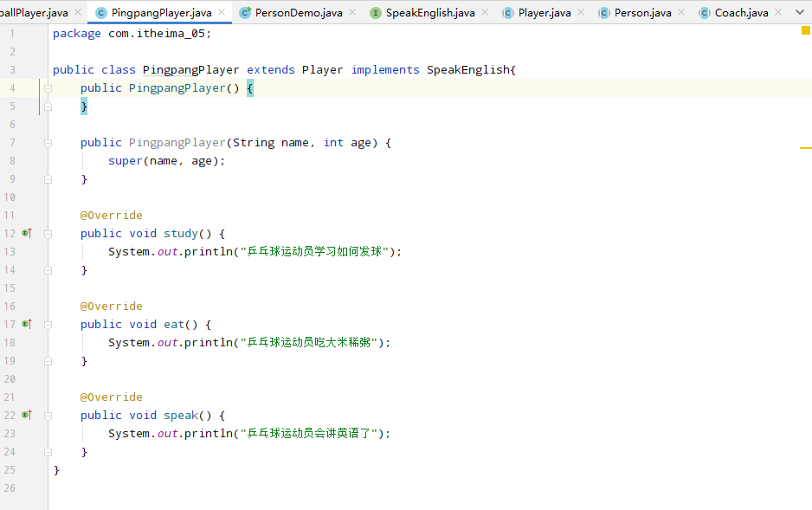Image resolution: width=812 pixels, height=510 pixels.
Task: Click the class icon on Coach.java tab
Action: tap(705, 13)
